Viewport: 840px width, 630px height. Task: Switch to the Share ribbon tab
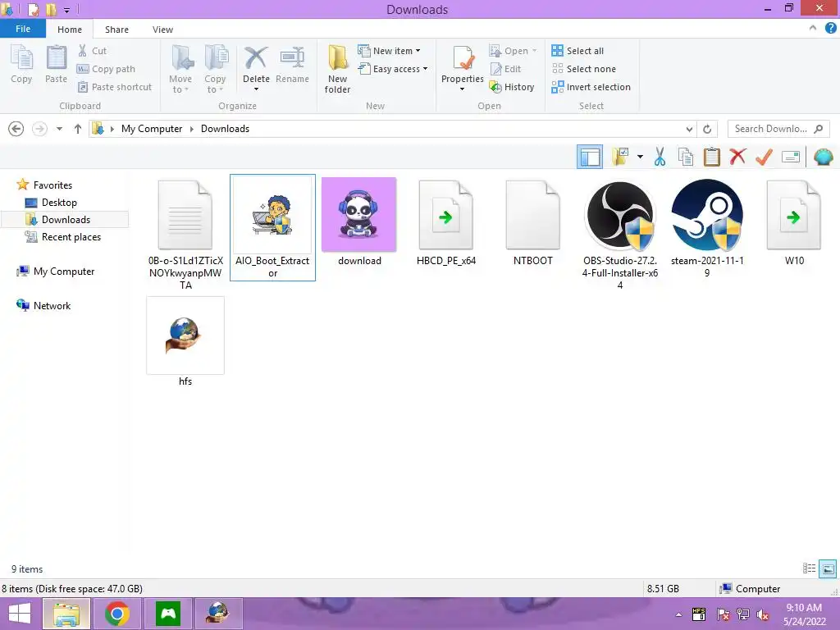[x=116, y=30]
